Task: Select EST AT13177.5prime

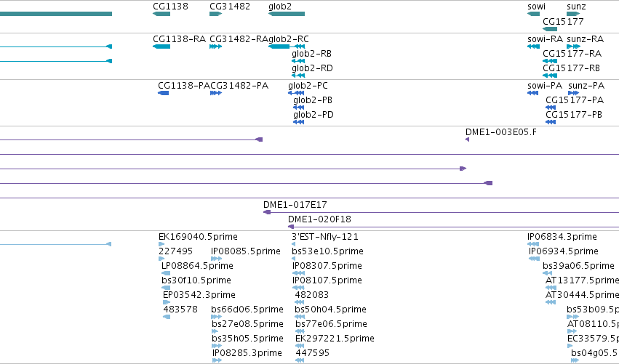Action: coord(551,288)
